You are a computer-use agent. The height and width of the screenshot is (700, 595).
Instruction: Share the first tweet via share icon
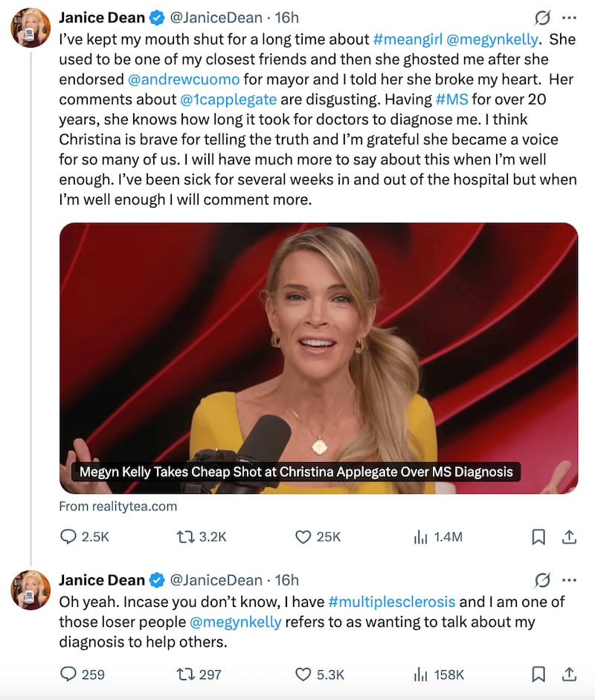[x=569, y=536]
